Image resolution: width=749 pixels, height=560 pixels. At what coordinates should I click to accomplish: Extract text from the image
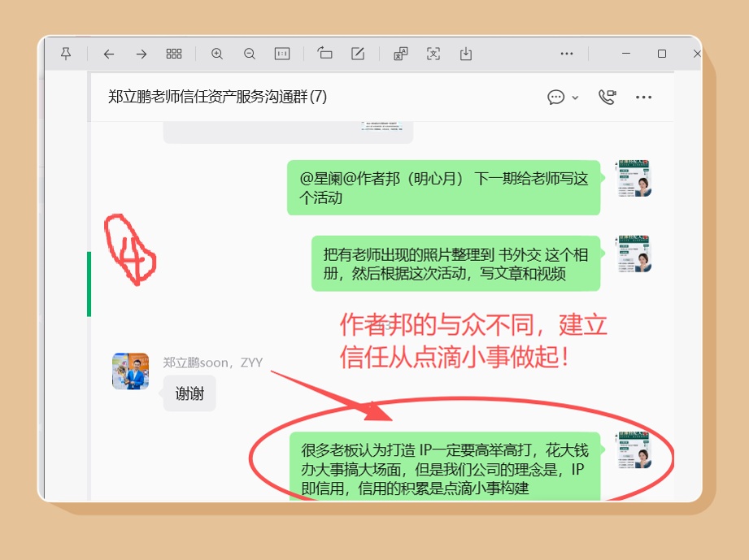coord(433,54)
